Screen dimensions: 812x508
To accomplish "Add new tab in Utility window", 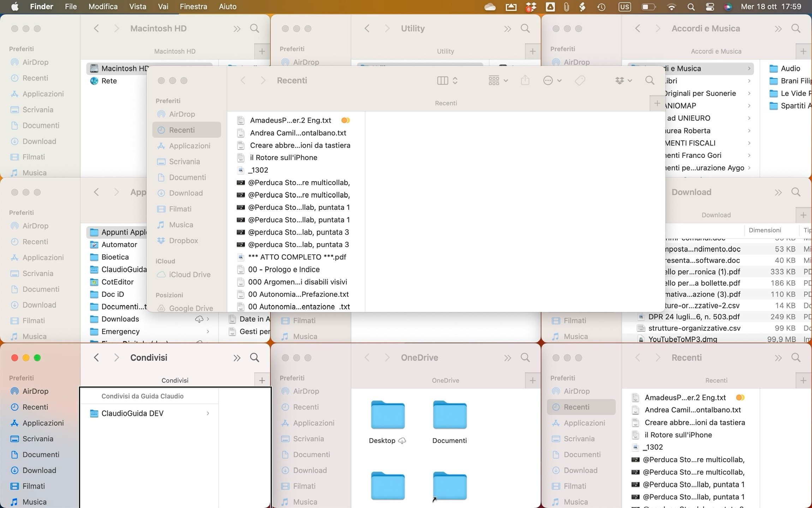I will pyautogui.click(x=532, y=52).
